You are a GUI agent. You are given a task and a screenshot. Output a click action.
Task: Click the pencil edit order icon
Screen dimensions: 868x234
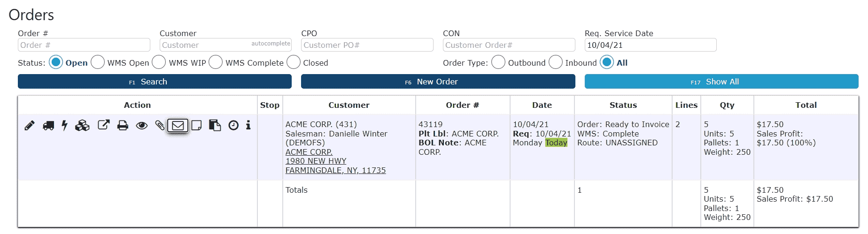coord(30,126)
